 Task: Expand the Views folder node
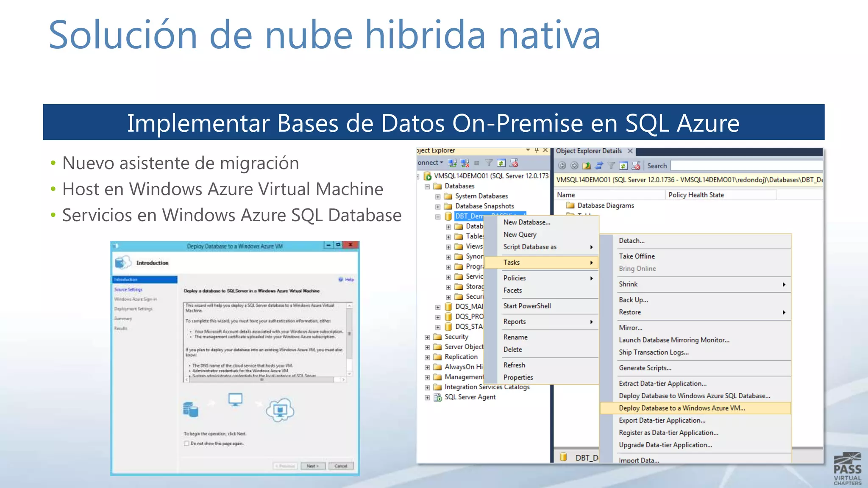448,247
